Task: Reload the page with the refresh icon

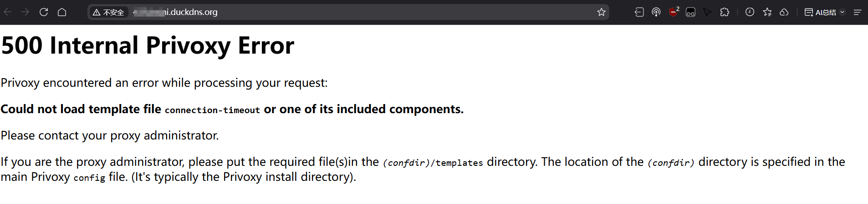Action: pos(44,12)
